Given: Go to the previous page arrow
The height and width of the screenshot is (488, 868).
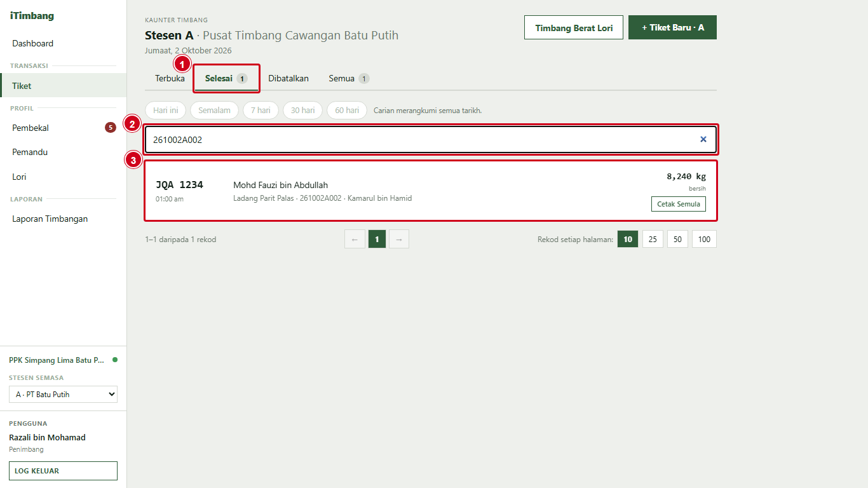Looking at the screenshot, I should [x=355, y=239].
